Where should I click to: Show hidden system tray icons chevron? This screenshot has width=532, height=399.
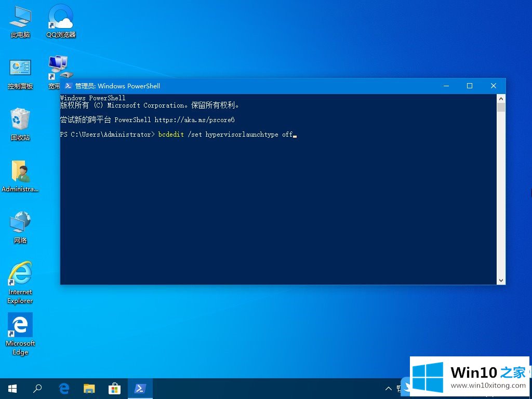[389, 389]
